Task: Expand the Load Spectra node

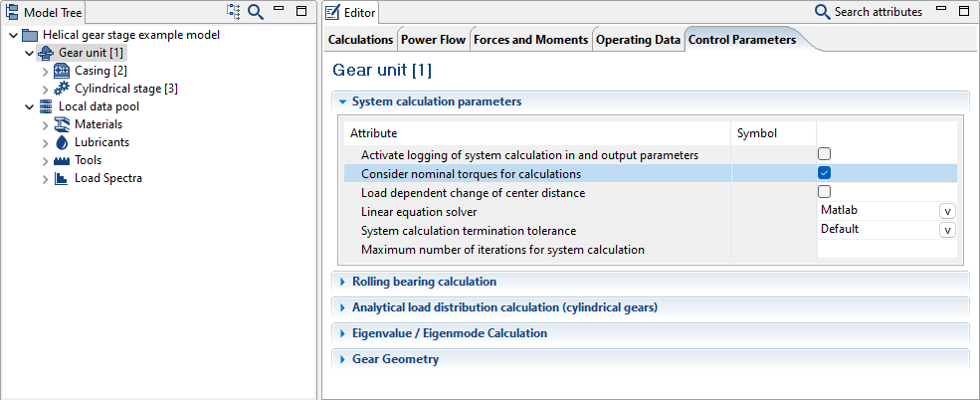Action: pos(45,179)
